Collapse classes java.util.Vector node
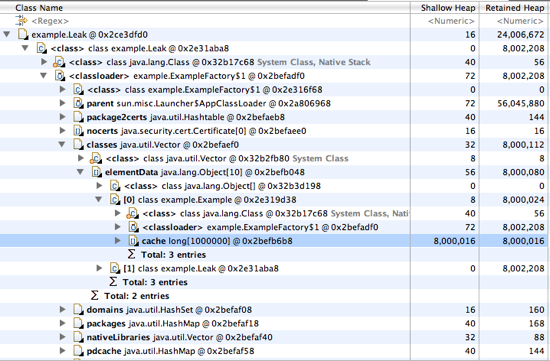Screen dimensions: 550x361 coord(62,145)
